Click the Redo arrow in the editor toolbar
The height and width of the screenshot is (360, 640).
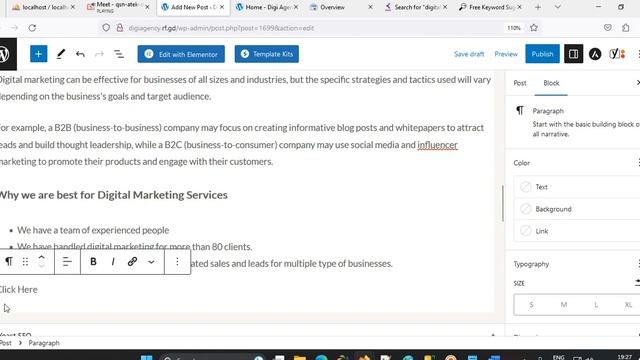[x=99, y=54]
